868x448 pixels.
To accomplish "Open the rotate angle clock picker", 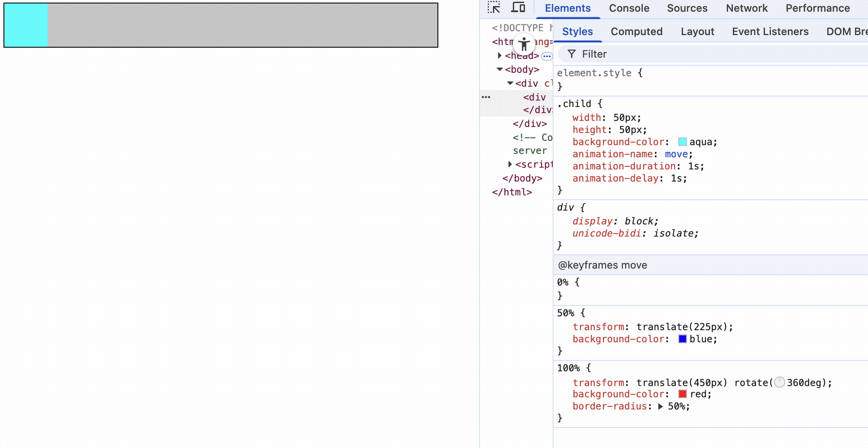I will coord(780,382).
